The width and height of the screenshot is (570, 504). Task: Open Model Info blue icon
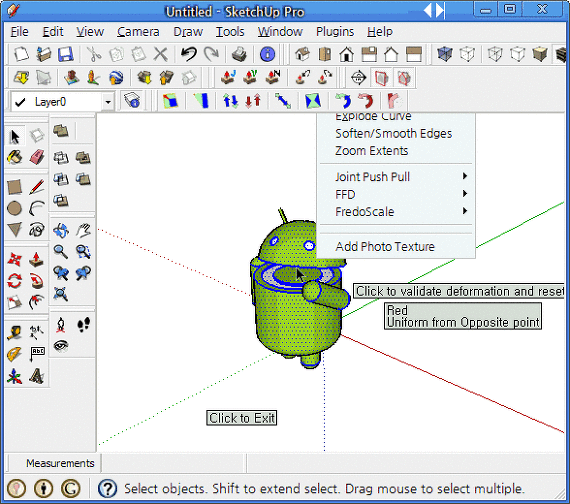coord(267,55)
